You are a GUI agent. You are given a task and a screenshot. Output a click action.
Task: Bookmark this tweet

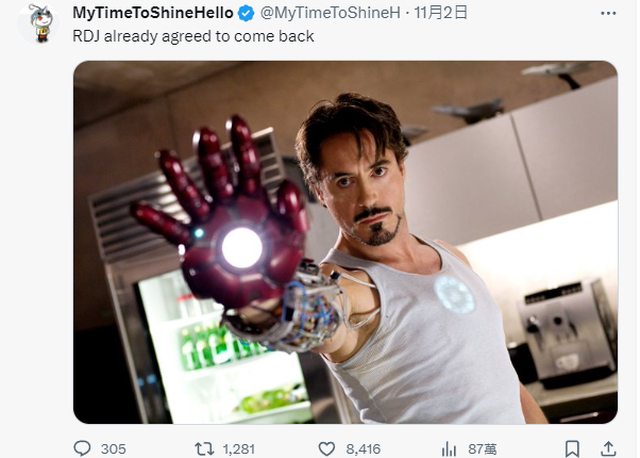point(572,449)
